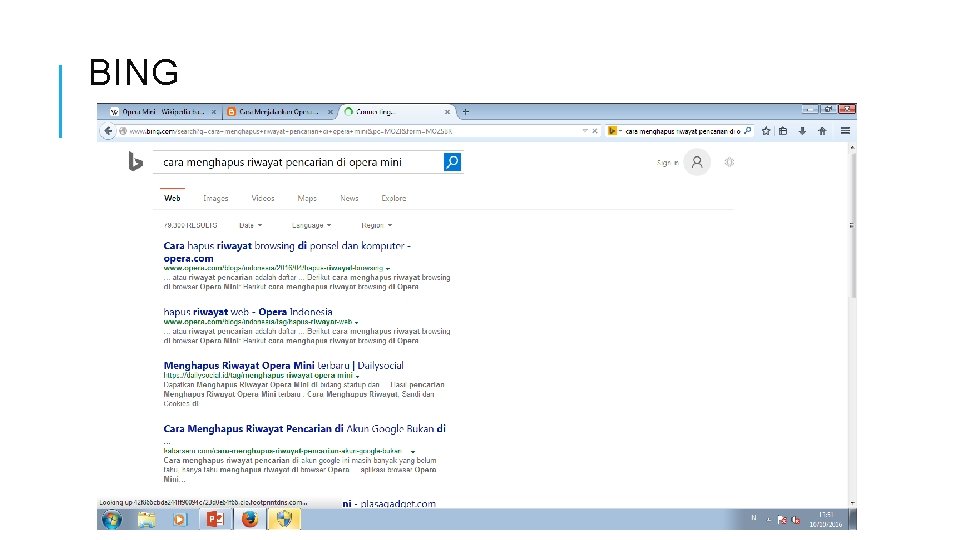Expand arrow beside dailysocial.id result URL

coord(358,376)
